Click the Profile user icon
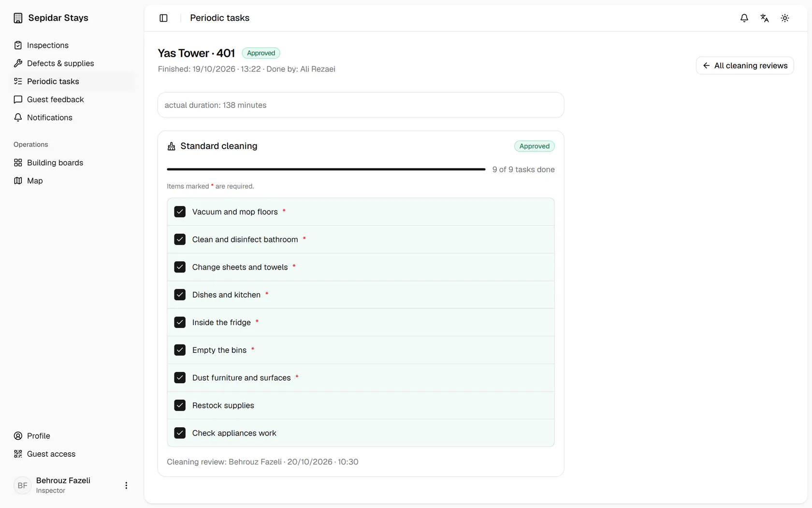812x508 pixels. [18, 436]
